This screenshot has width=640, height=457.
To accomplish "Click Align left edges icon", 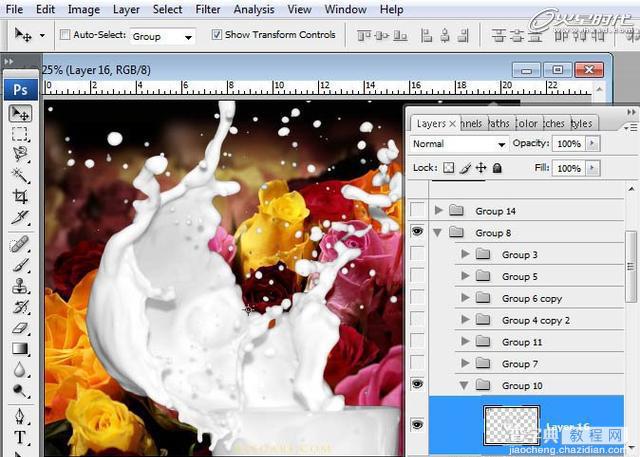I will pyautogui.click(x=427, y=36).
